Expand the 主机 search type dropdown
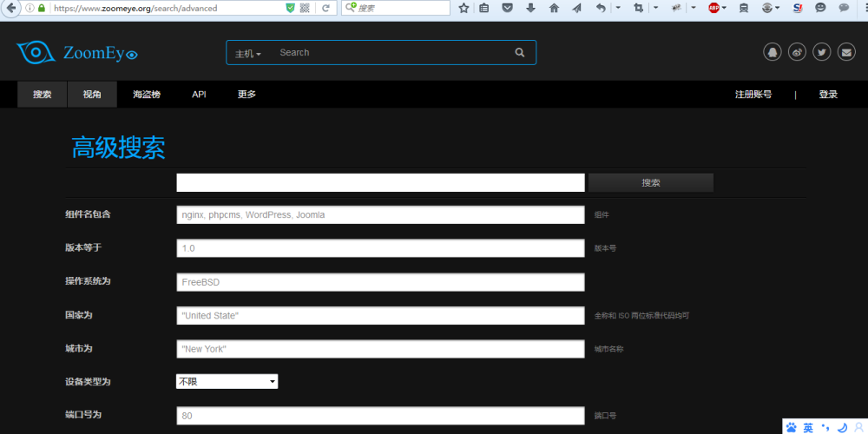 tap(248, 53)
